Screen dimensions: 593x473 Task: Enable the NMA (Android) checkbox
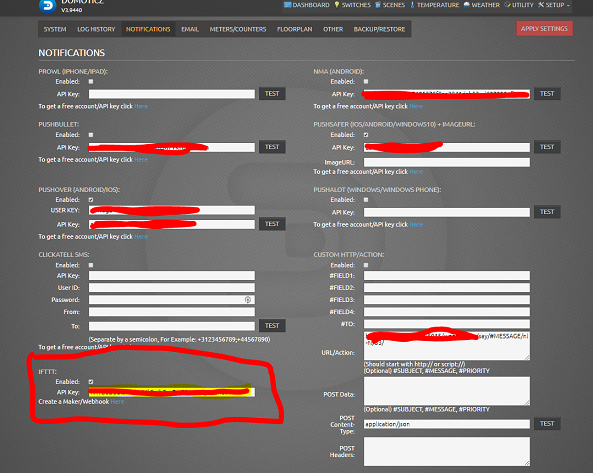click(x=366, y=81)
